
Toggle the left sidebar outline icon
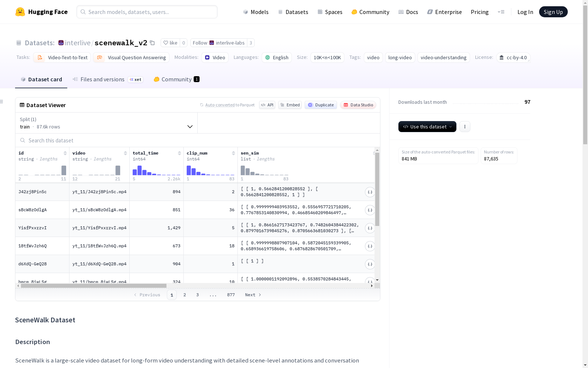click(x=2, y=102)
